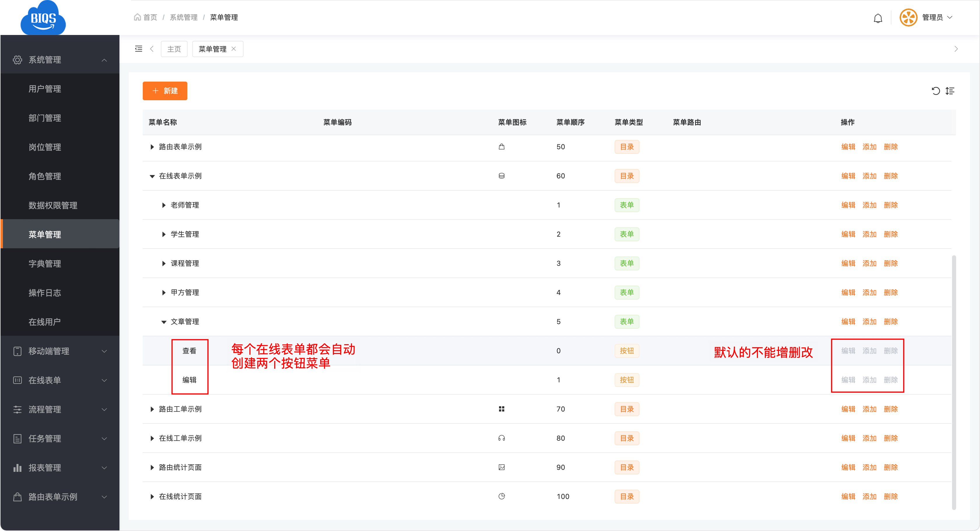
Task: Click the 菜单顺序 column header
Action: click(570, 122)
